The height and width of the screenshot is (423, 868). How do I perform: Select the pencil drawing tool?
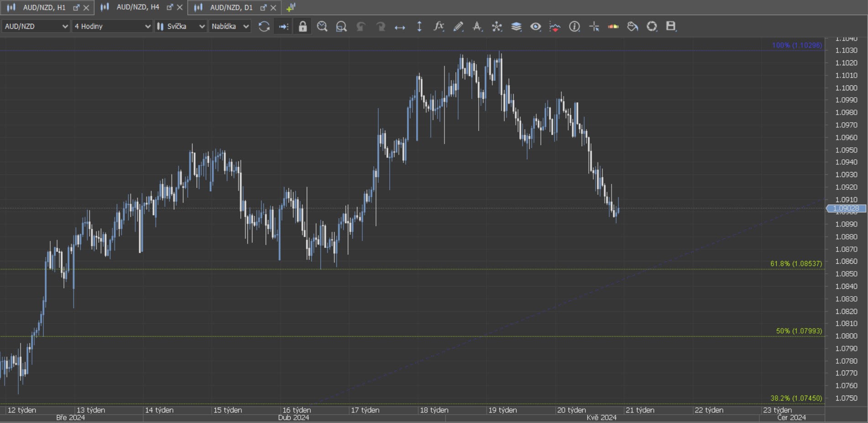[x=458, y=26]
